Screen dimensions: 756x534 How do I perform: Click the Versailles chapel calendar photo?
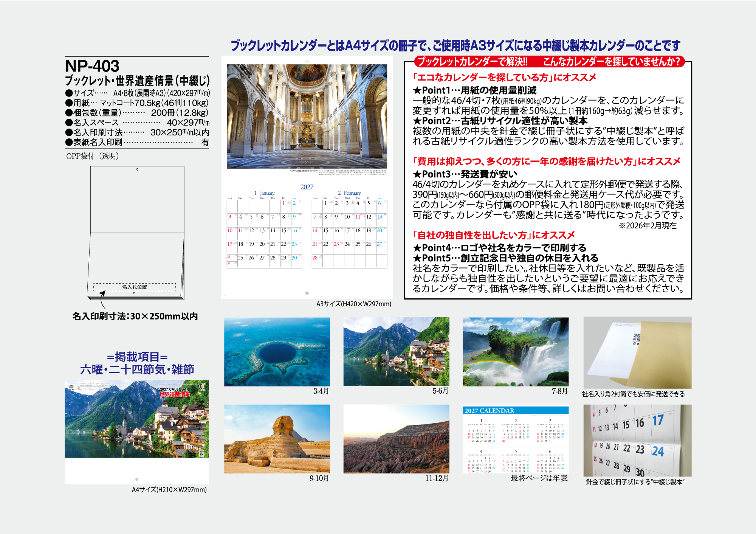click(307, 116)
